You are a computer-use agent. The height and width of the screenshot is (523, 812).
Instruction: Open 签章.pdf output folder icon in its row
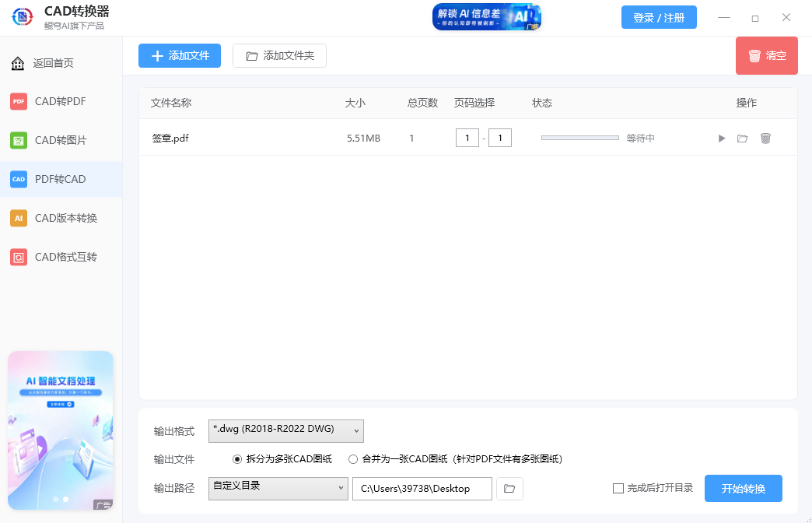pos(742,138)
